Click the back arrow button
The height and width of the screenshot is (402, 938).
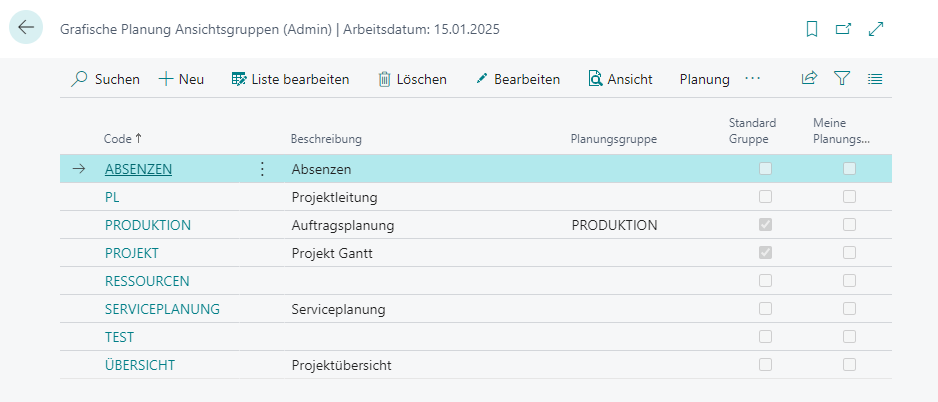click(26, 28)
